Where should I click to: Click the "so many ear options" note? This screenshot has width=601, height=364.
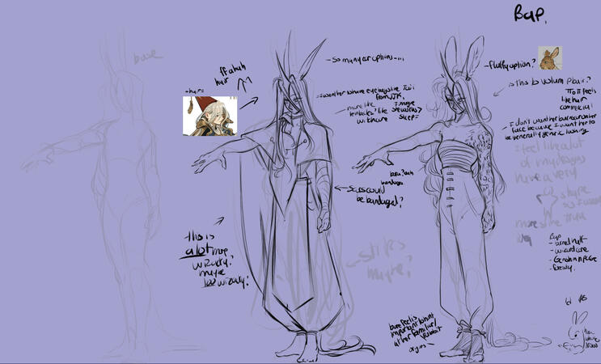[x=362, y=60]
